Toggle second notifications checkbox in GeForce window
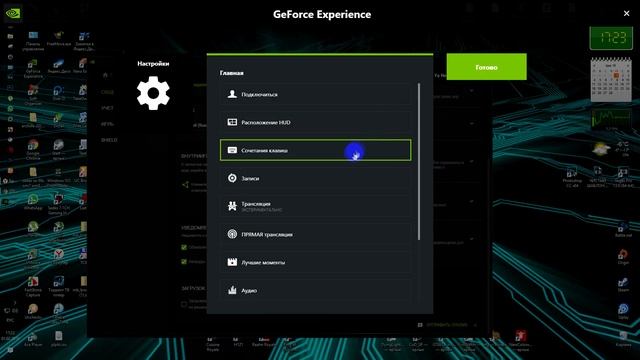 click(x=184, y=262)
